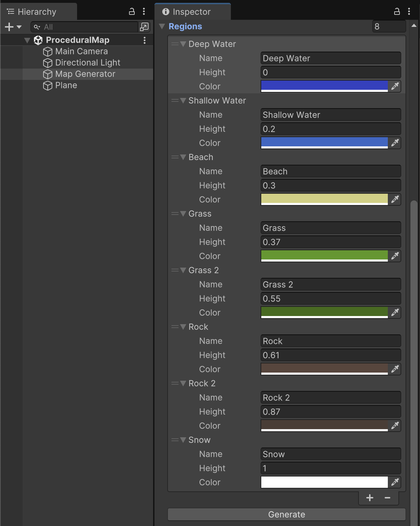Screen dimensions: 420x526
Task: Click the eyedropper for Deep Water color
Action: (395, 86)
